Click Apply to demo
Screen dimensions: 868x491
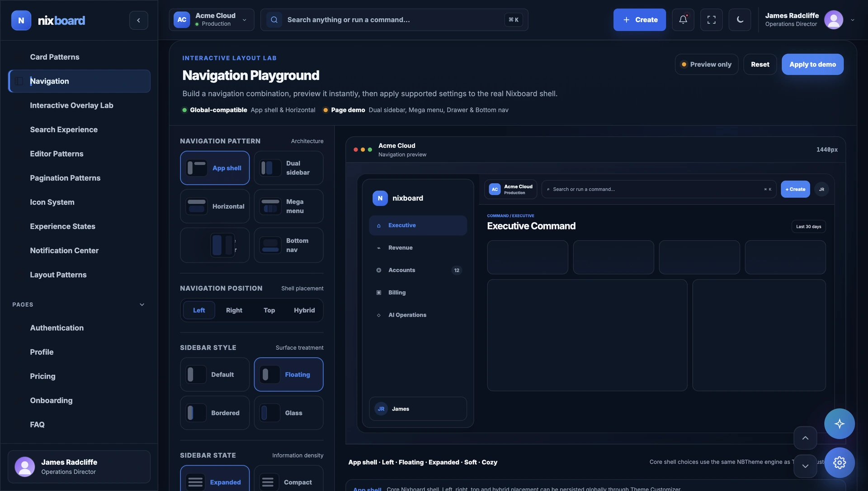pyautogui.click(x=812, y=65)
